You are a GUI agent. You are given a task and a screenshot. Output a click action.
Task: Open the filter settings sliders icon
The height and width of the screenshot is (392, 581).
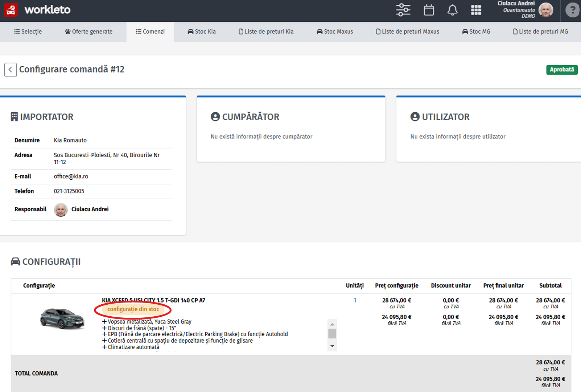click(x=403, y=10)
